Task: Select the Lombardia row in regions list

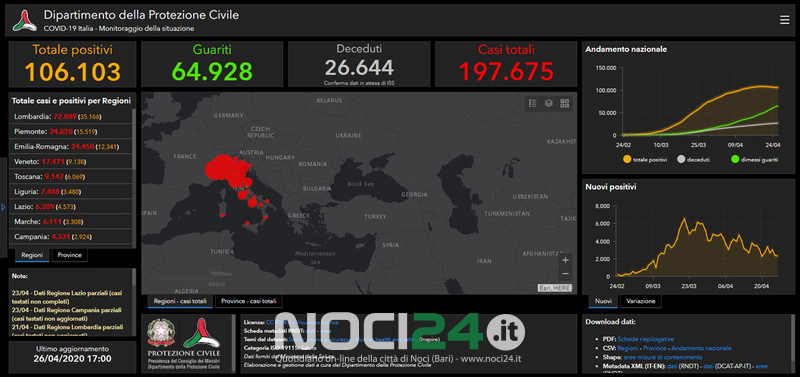Action: click(x=71, y=117)
